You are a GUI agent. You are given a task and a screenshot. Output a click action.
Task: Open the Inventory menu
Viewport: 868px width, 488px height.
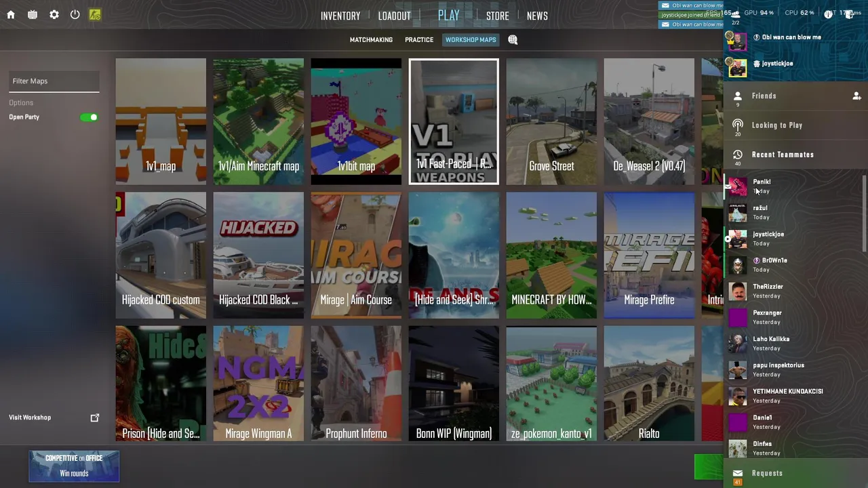[340, 16]
